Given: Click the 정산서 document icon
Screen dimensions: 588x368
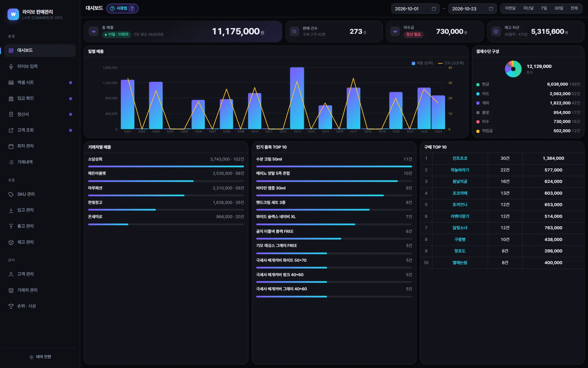Looking at the screenshot, I should coord(11,114).
